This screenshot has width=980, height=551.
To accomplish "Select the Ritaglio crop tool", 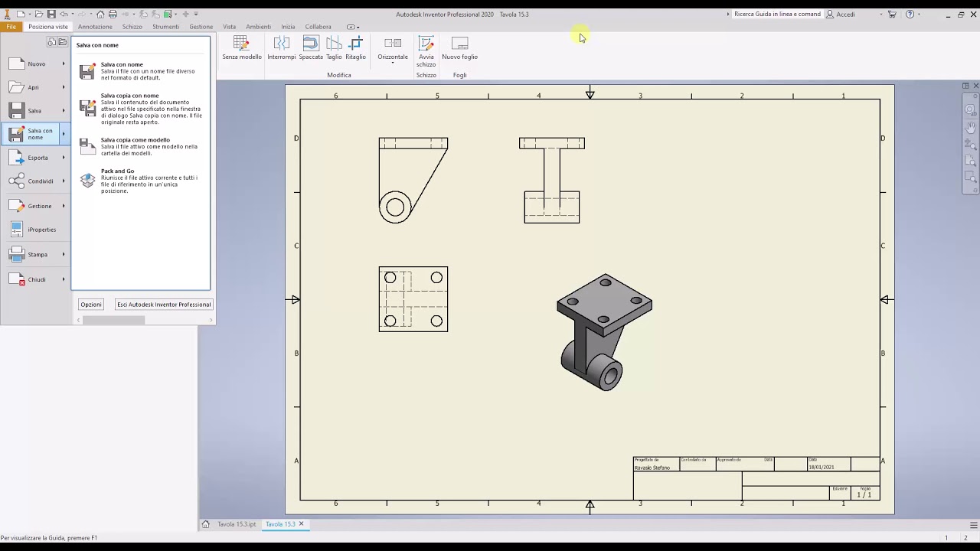I will pos(355,48).
